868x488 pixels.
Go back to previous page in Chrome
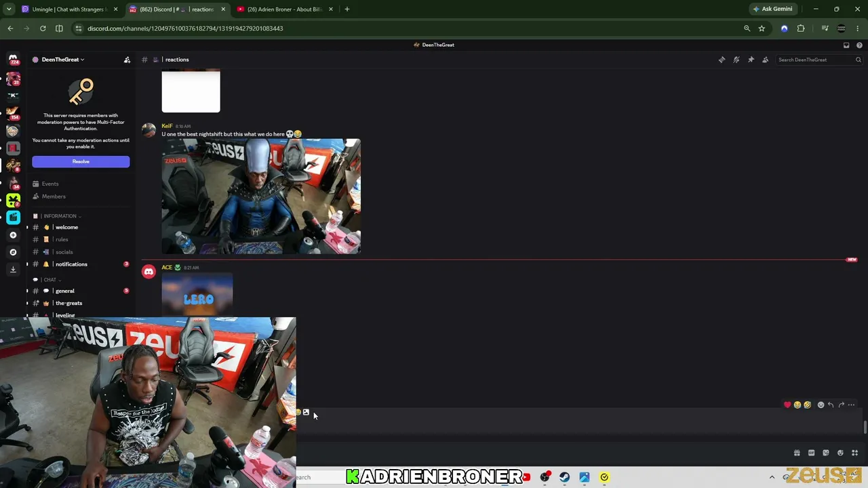[x=10, y=28]
